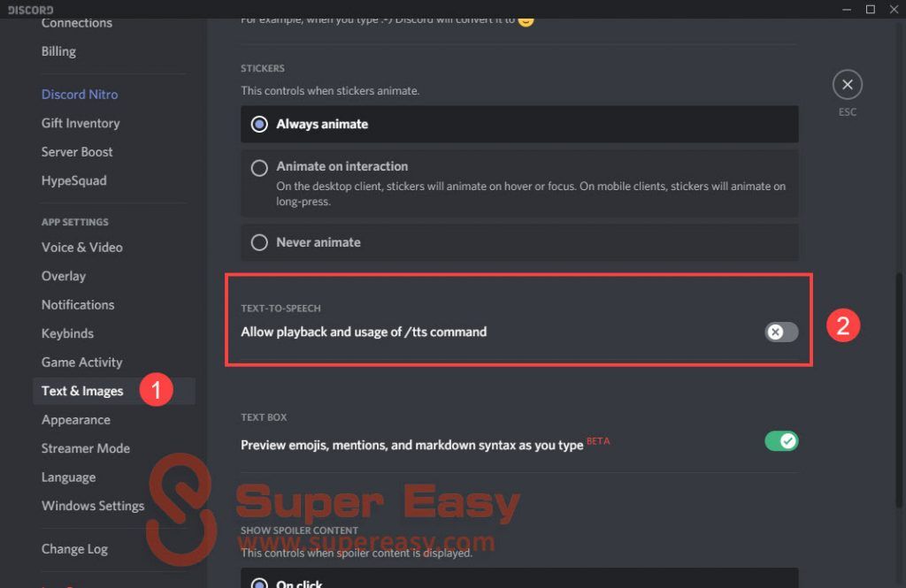Open the Keybinds settings

(x=67, y=333)
